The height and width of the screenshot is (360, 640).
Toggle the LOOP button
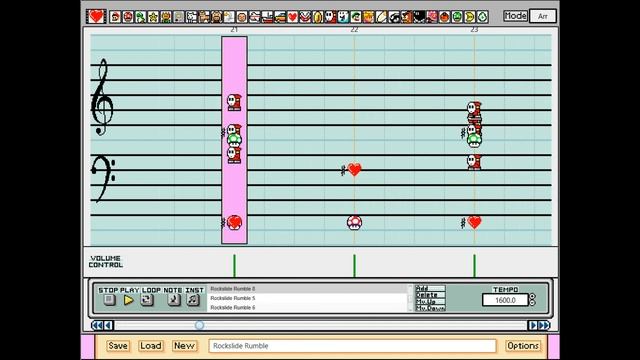coord(147,300)
